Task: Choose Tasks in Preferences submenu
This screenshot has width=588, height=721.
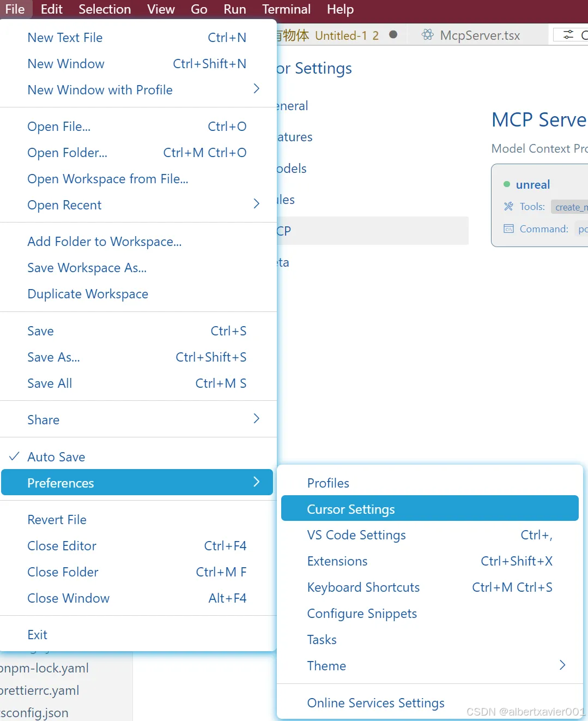Action: [429, 640]
